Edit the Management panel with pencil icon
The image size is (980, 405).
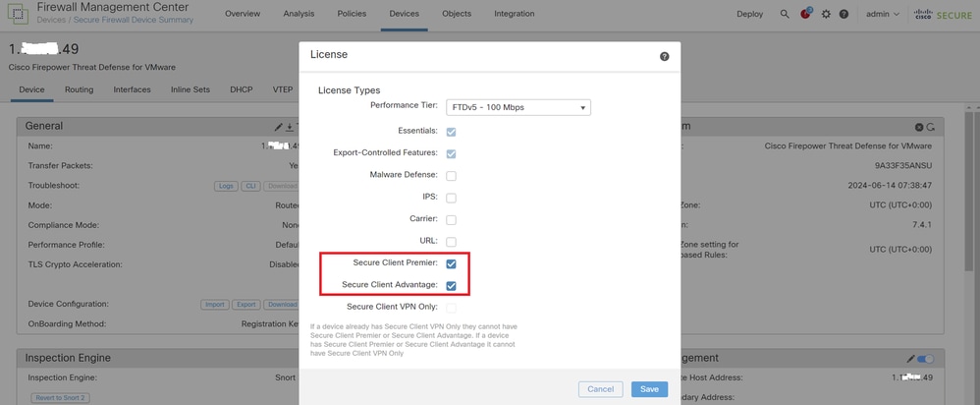pyautogui.click(x=911, y=359)
